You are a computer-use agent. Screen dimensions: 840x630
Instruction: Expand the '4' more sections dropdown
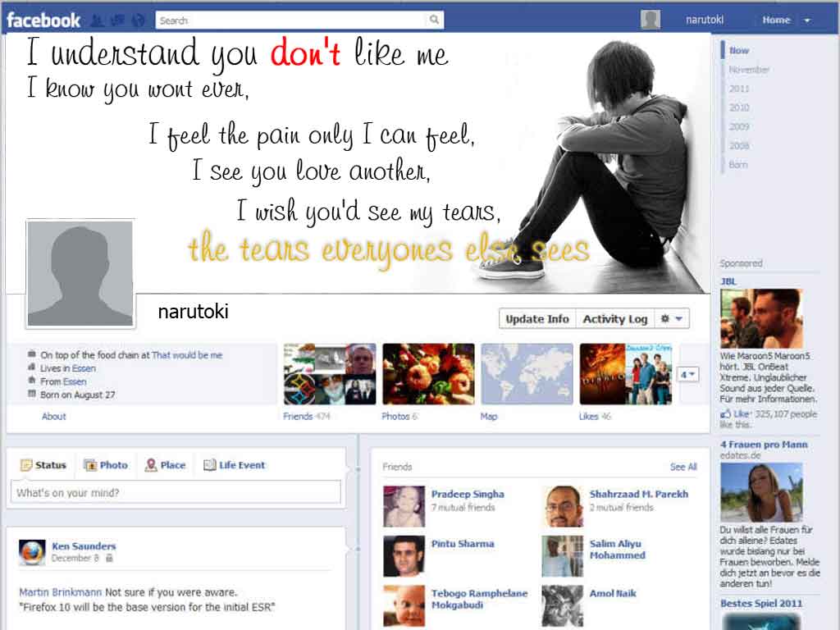click(688, 374)
